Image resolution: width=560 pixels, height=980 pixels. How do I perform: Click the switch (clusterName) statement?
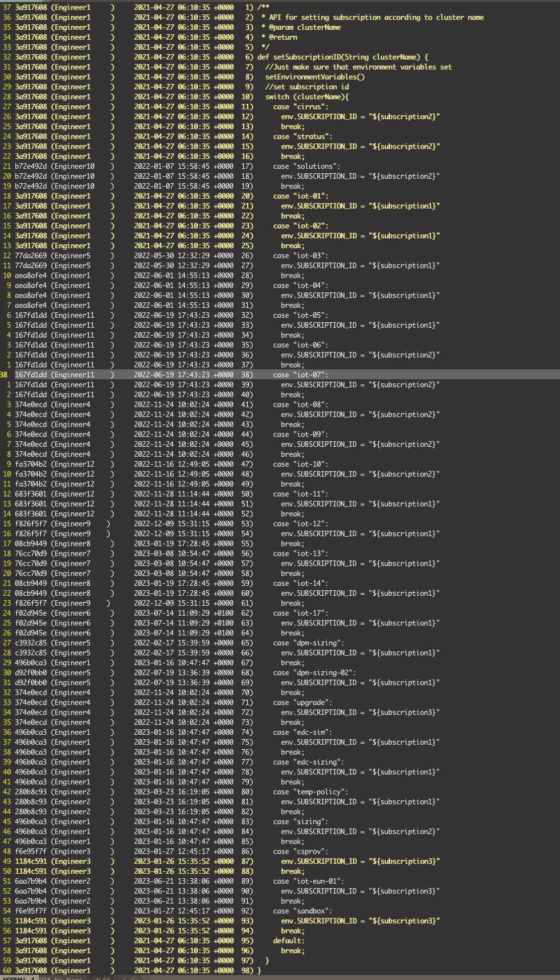tap(307, 97)
